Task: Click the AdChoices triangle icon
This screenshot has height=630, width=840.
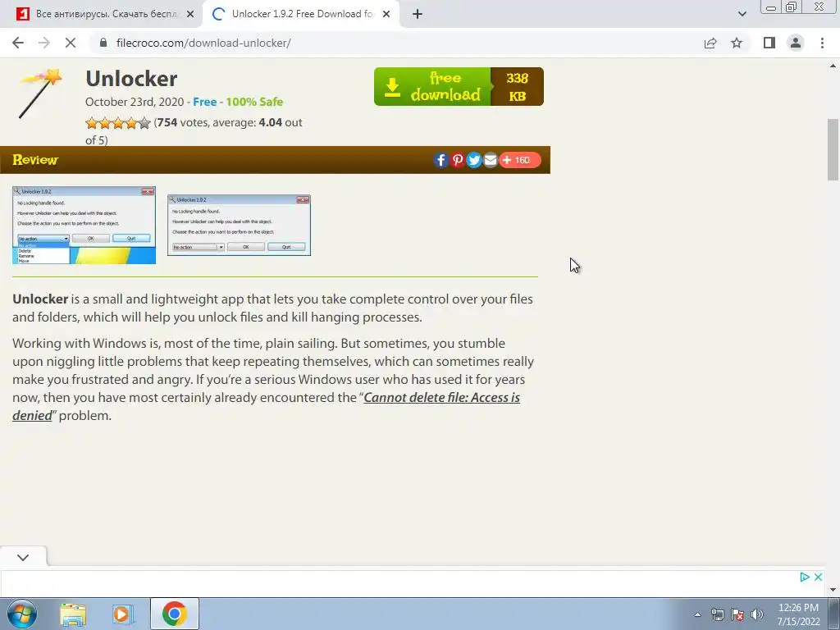Action: [804, 577]
